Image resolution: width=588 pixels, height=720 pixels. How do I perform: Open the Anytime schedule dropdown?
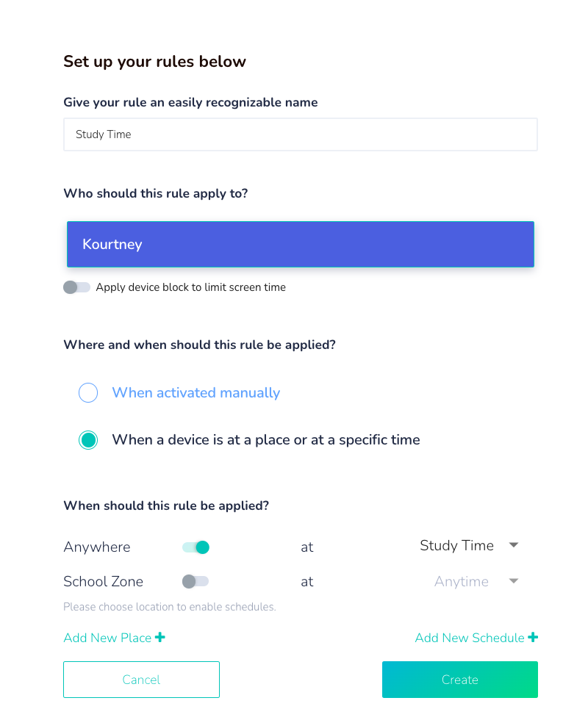pos(462,582)
